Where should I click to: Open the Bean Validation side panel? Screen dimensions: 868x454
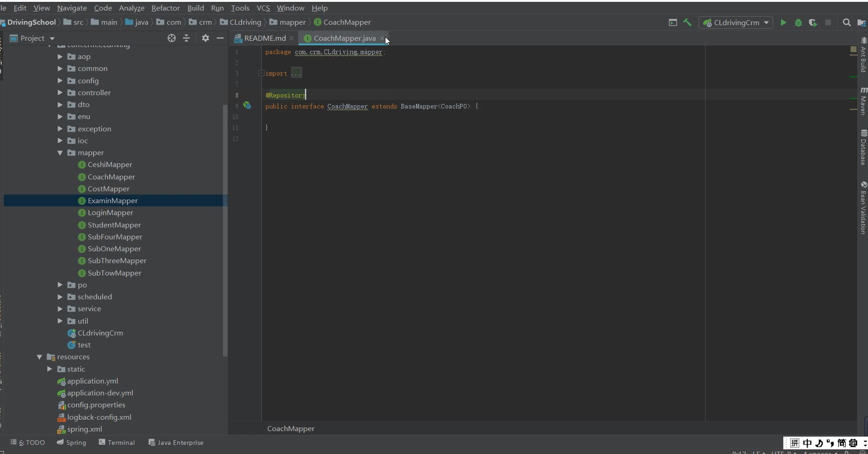click(863, 208)
